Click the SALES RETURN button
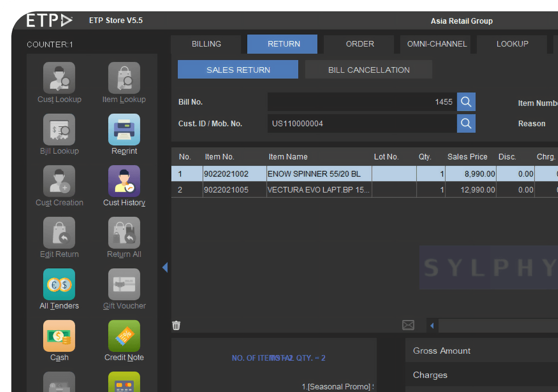Screen dimensions: 558x392 click(238, 70)
